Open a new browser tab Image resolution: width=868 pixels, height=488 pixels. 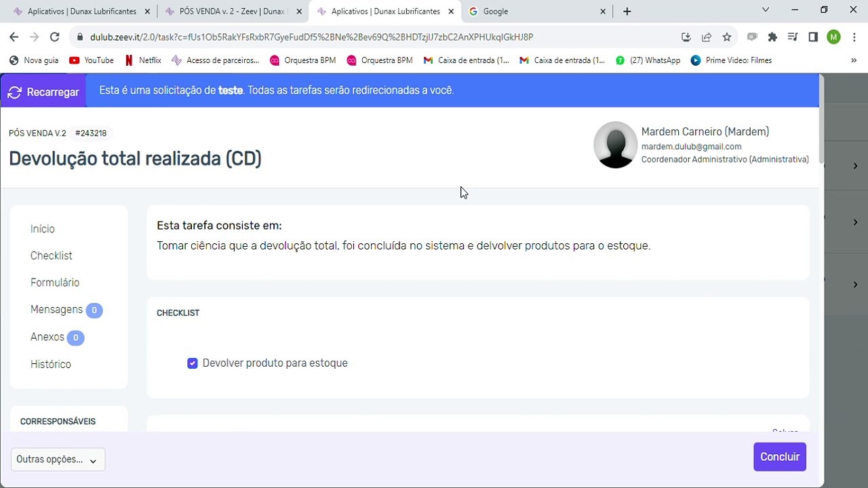[627, 12]
